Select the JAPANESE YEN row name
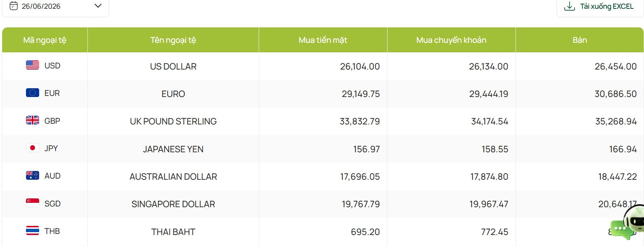644x246 pixels. 173,149
